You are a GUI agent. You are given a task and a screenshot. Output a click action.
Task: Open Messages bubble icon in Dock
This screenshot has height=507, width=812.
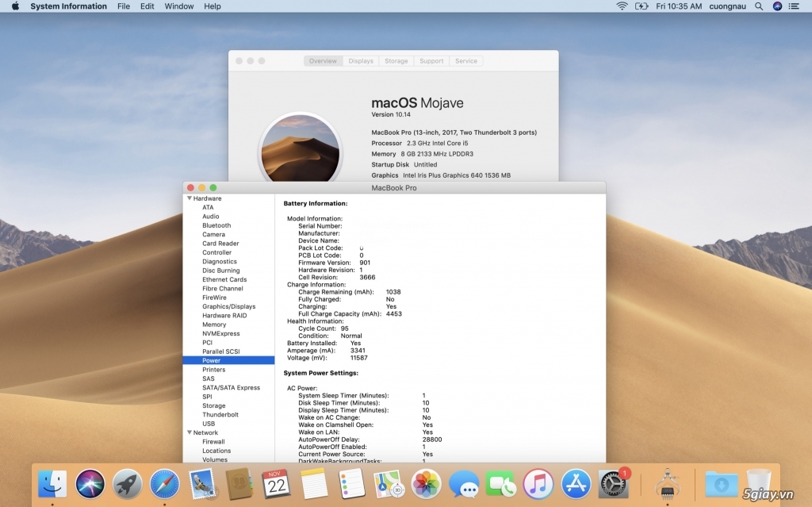463,484
